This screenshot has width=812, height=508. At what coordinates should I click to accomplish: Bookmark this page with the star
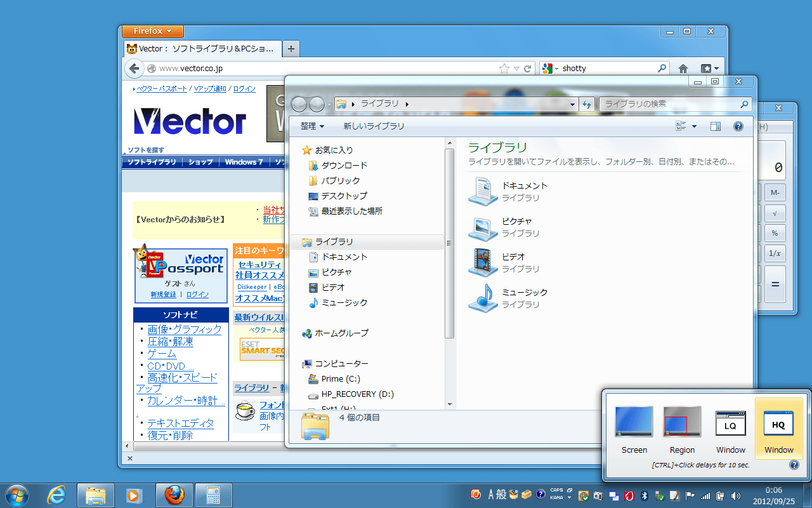(504, 68)
